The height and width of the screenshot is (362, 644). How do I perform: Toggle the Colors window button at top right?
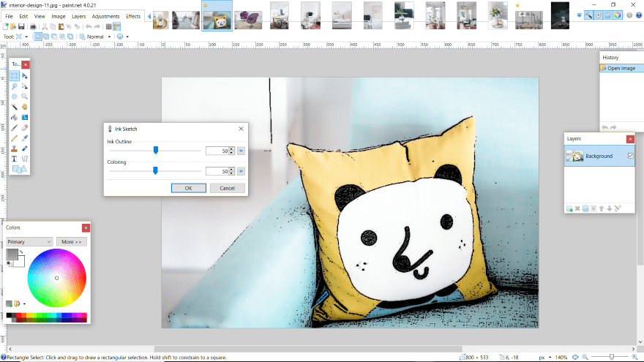[617, 15]
